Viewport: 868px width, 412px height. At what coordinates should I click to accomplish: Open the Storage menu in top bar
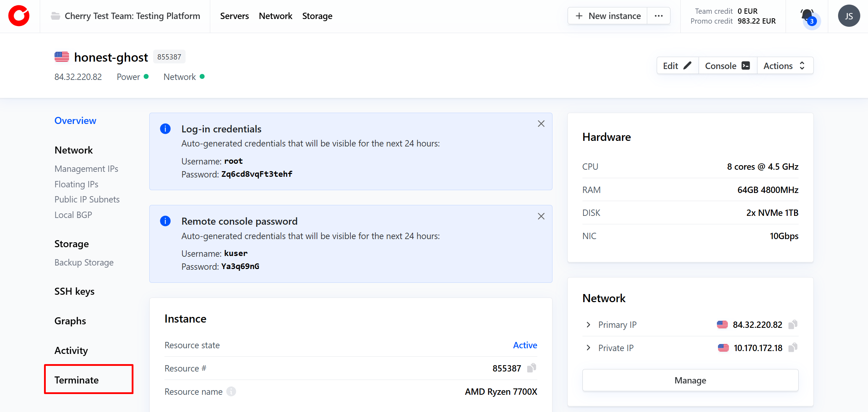(317, 16)
